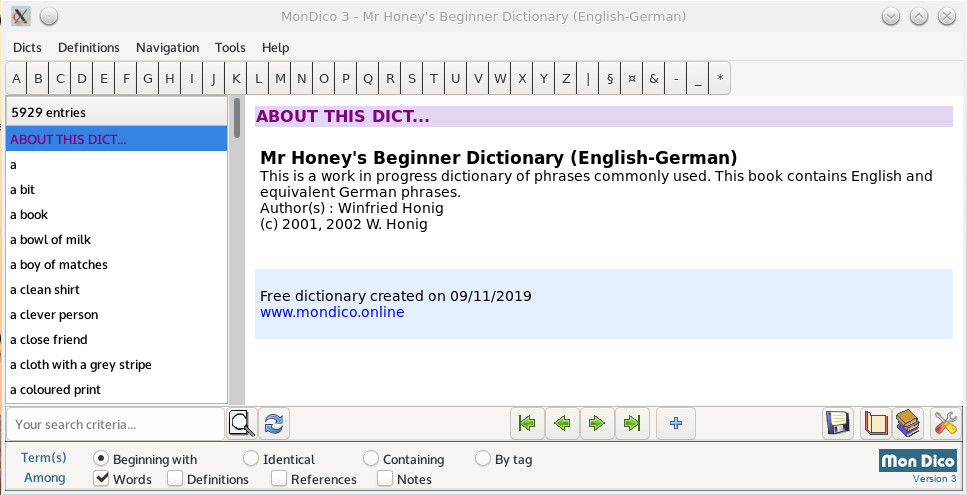Click the § symbol filter button
This screenshot has height=495, width=967.
pyautogui.click(x=609, y=78)
